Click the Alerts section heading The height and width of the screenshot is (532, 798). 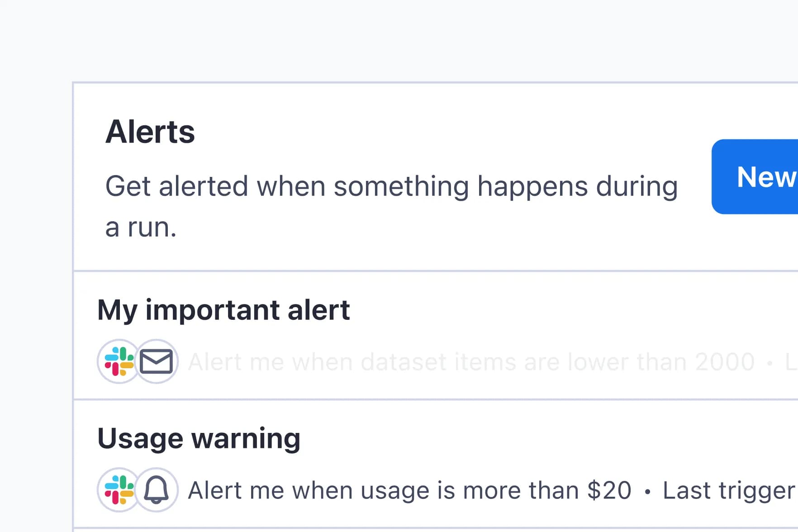point(150,132)
